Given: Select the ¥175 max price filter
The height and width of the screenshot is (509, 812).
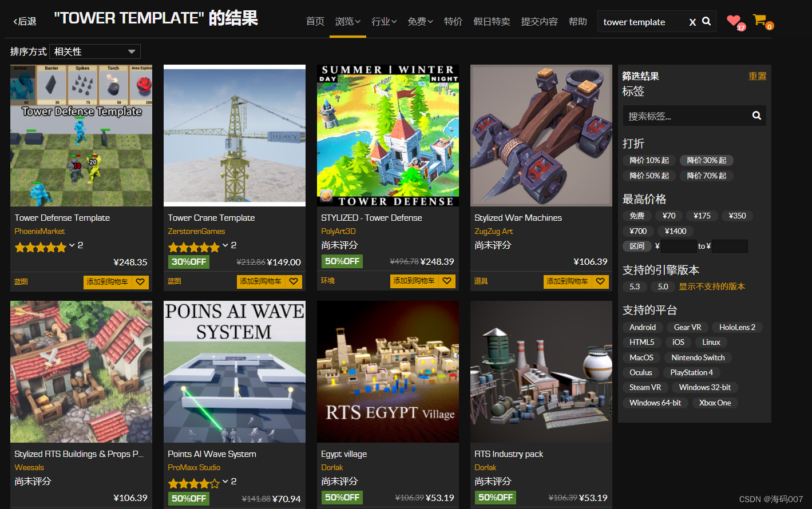Looking at the screenshot, I should [702, 216].
